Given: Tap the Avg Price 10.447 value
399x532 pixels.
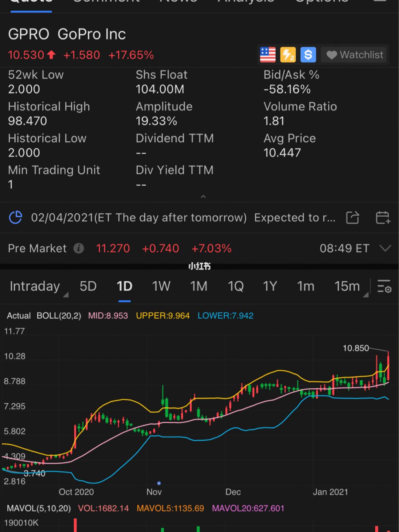Looking at the screenshot, I should click(282, 153).
